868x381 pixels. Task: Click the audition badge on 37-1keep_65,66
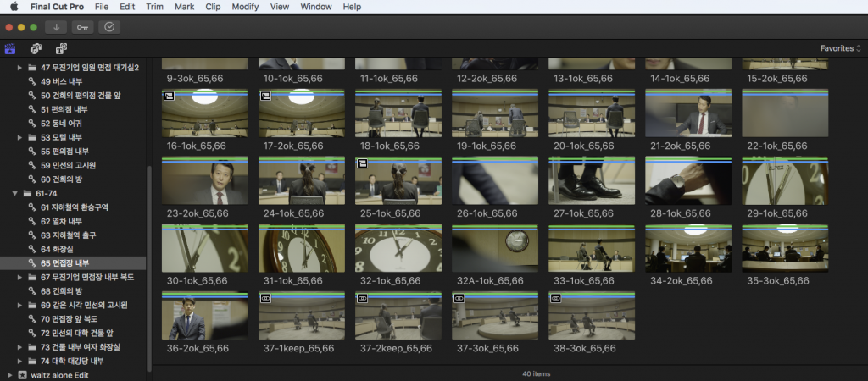coord(265,299)
